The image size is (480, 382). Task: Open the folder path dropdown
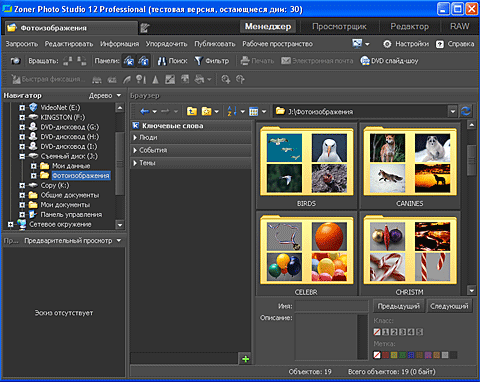453,111
